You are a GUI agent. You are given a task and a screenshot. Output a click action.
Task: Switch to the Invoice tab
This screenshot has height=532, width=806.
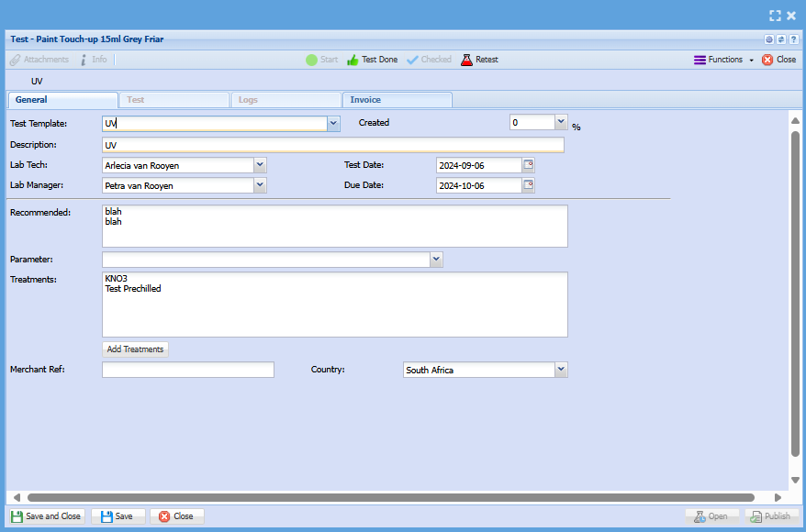[397, 100]
